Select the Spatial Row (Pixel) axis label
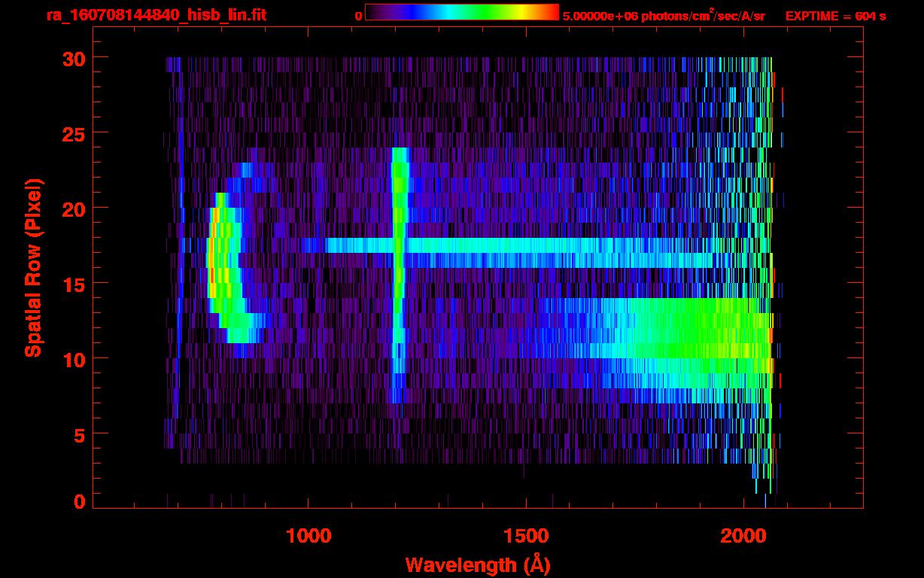Viewport: 924px width, 578px height. [34, 267]
